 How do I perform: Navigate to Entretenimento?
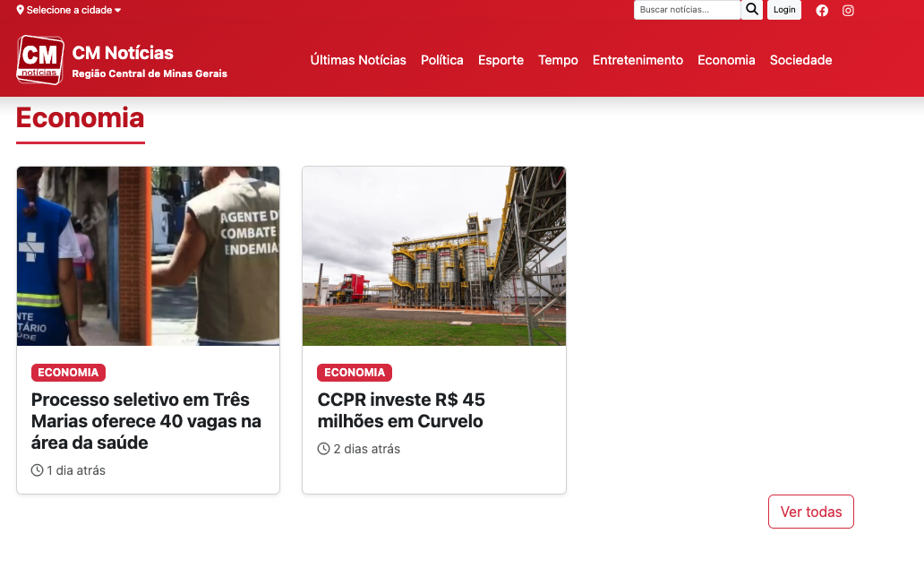[637, 60]
